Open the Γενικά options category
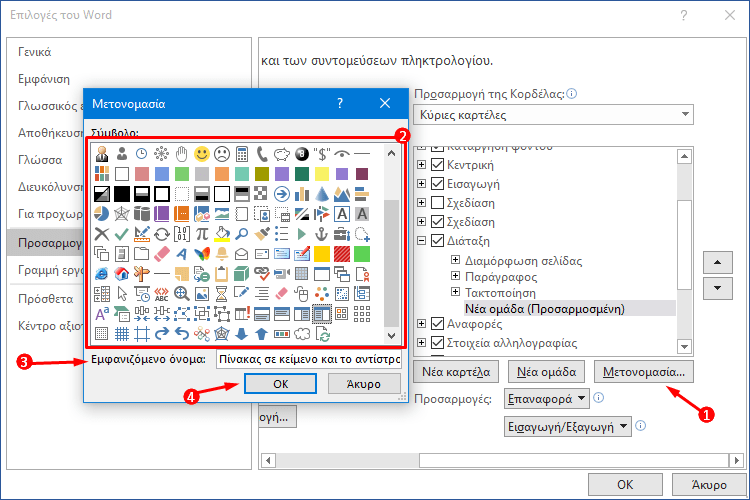The image size is (750, 500). [34, 52]
